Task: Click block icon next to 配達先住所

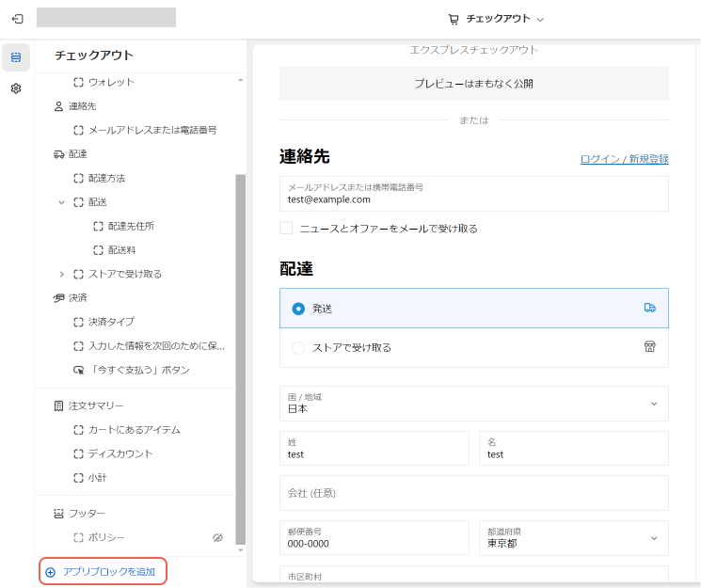Action: (99, 226)
